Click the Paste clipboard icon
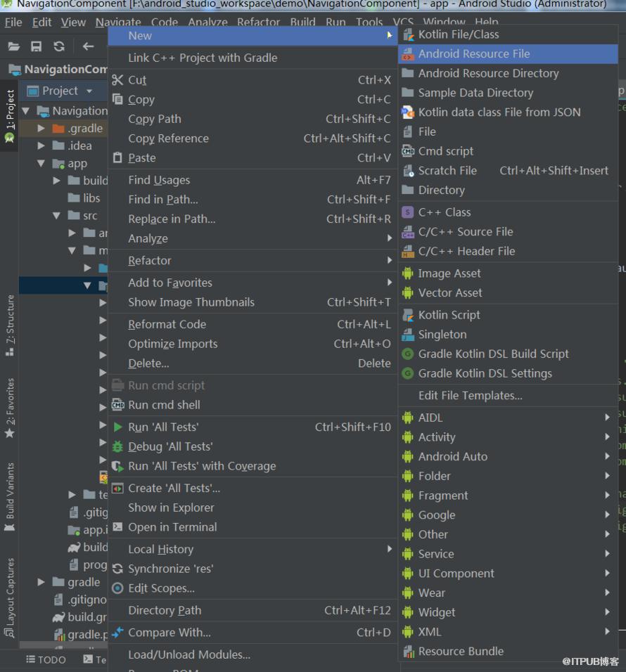 point(117,157)
